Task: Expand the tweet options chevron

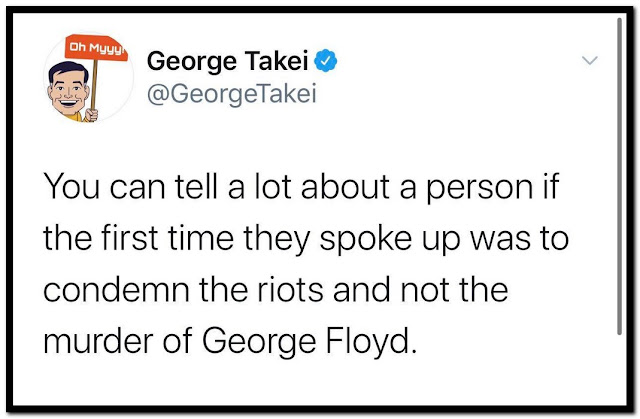Action: [590, 61]
